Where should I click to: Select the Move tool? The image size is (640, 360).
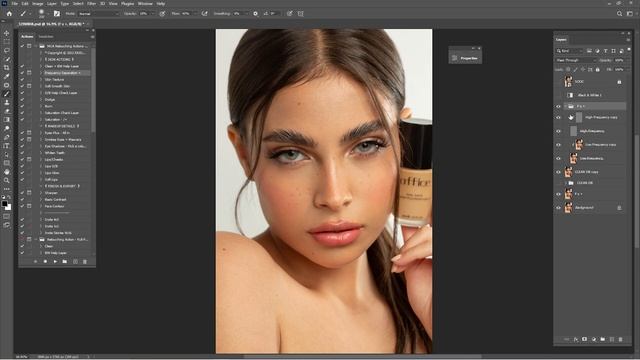[7, 33]
